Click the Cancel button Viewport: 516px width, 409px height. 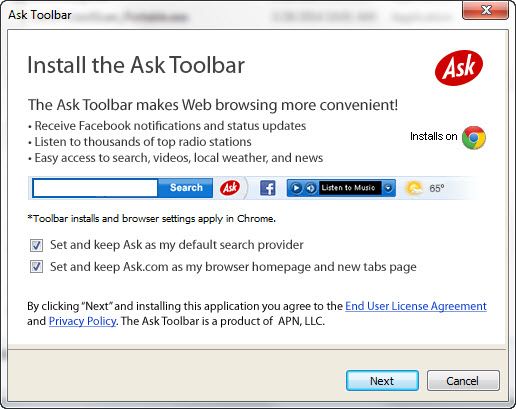coord(463,381)
